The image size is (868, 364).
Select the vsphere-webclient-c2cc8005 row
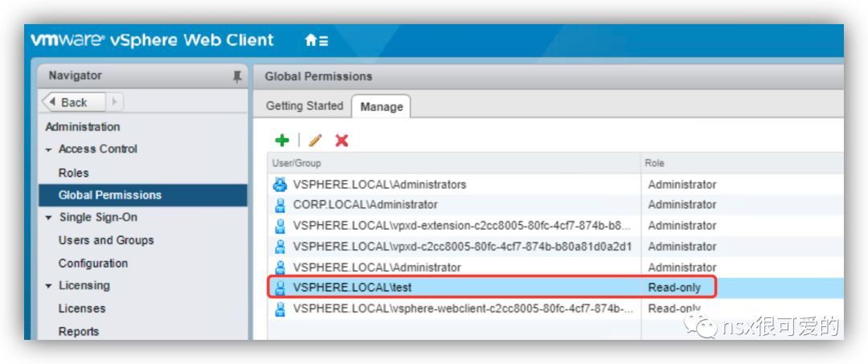tap(556, 309)
